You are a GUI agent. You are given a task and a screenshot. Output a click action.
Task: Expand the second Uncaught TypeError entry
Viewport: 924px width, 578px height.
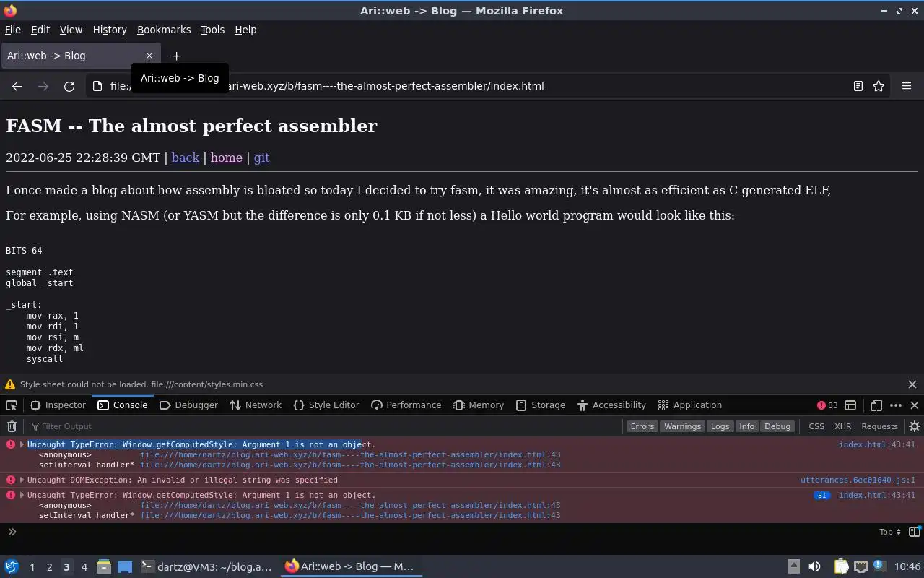[x=22, y=495]
